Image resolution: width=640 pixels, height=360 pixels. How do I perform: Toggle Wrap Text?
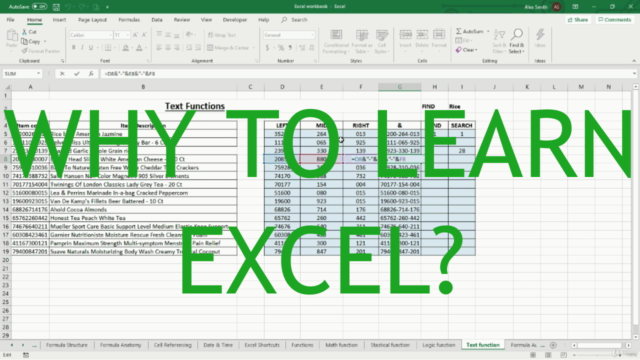[222, 35]
